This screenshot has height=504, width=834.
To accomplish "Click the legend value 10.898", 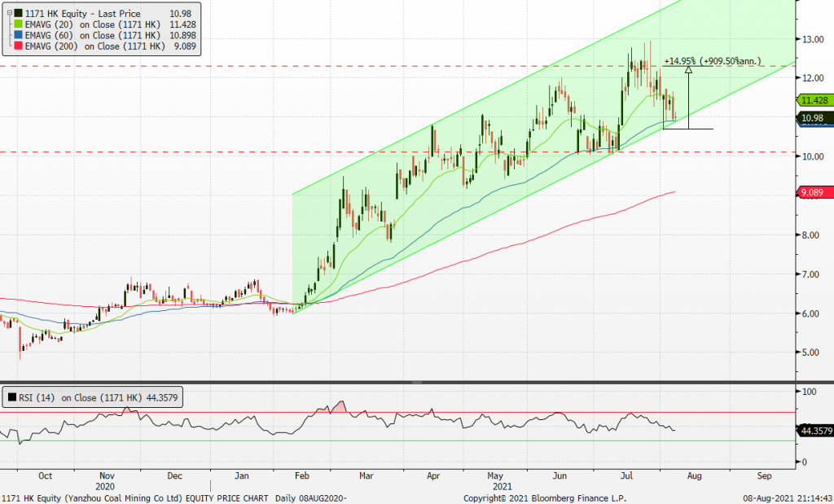I will point(182,36).
